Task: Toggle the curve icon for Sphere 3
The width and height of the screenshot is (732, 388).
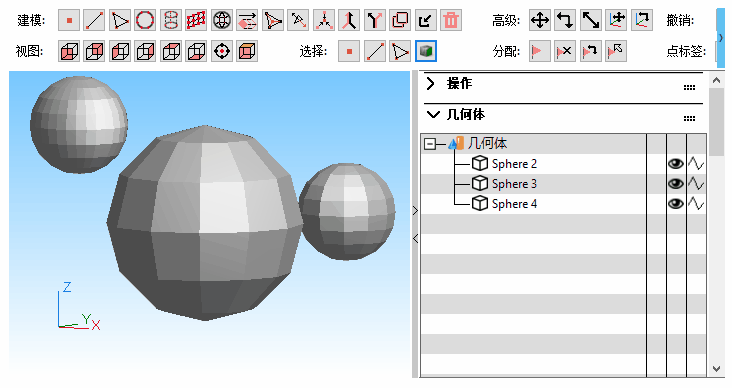Action: pos(696,184)
